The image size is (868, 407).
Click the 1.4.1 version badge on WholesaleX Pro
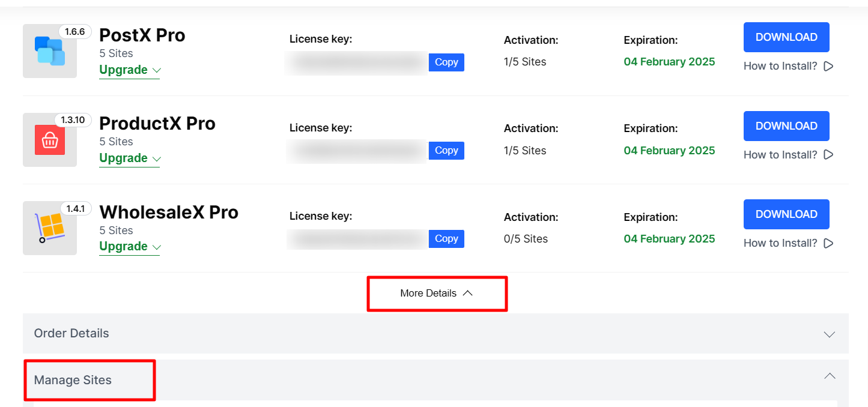coord(75,209)
